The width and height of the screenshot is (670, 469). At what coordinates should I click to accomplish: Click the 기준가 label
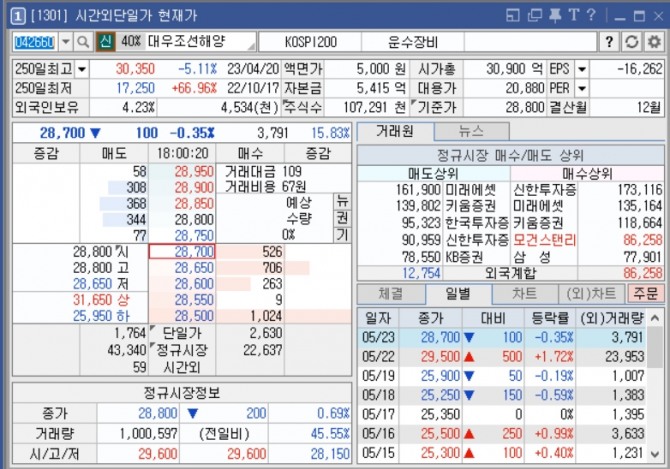(437, 107)
